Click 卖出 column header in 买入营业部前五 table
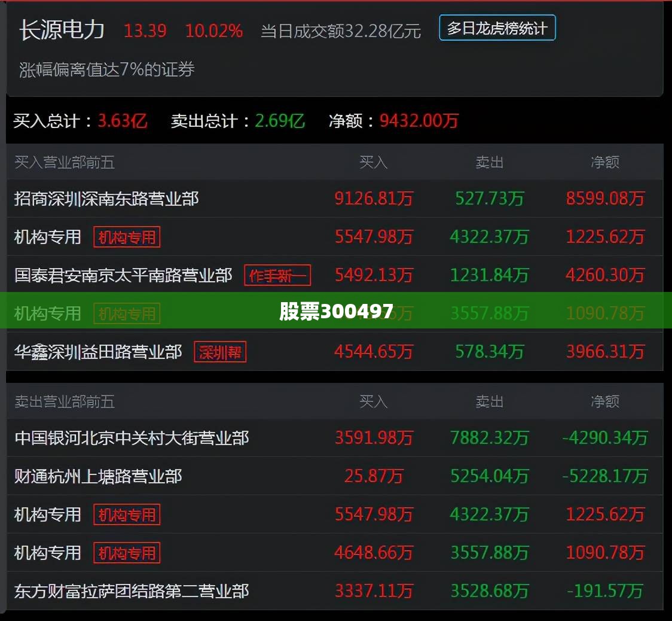The height and width of the screenshot is (621, 672). pyautogui.click(x=490, y=162)
